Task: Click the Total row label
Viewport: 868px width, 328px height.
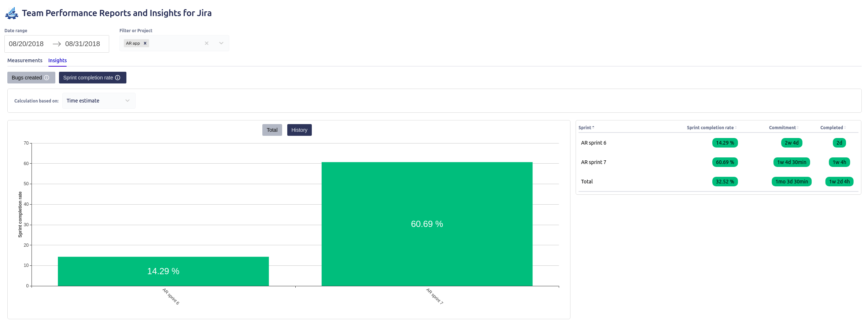Action: (587, 182)
